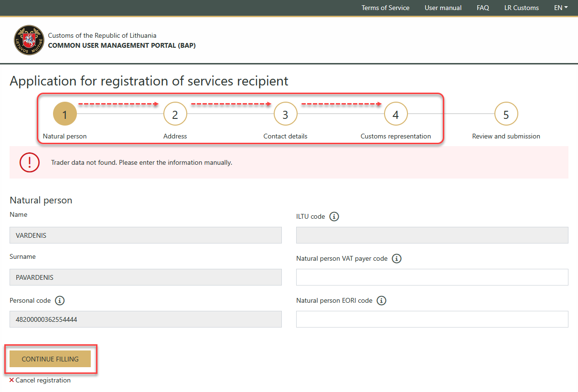Click the EORI code info icon
Image resolution: width=578 pixels, height=392 pixels.
coord(381,301)
